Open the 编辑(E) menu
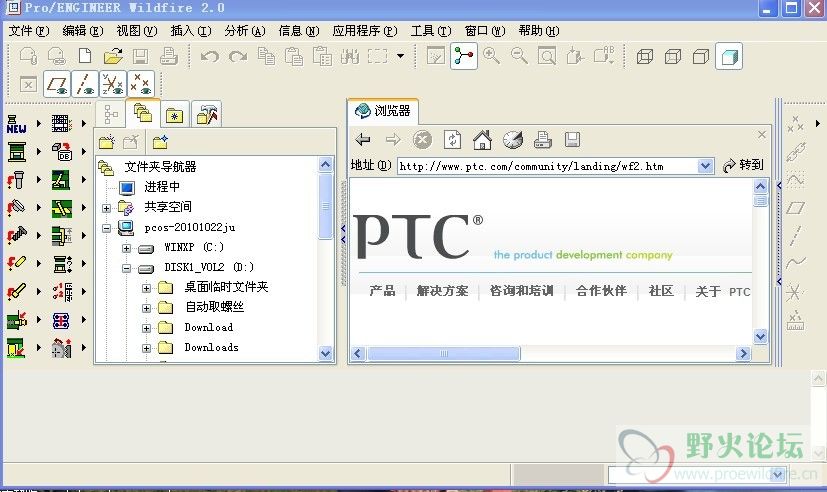The image size is (827, 492). pos(83,31)
